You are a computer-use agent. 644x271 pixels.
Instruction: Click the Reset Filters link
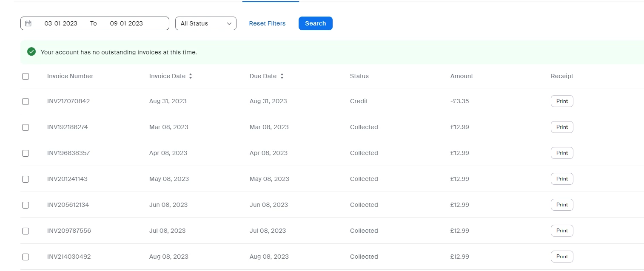[267, 23]
